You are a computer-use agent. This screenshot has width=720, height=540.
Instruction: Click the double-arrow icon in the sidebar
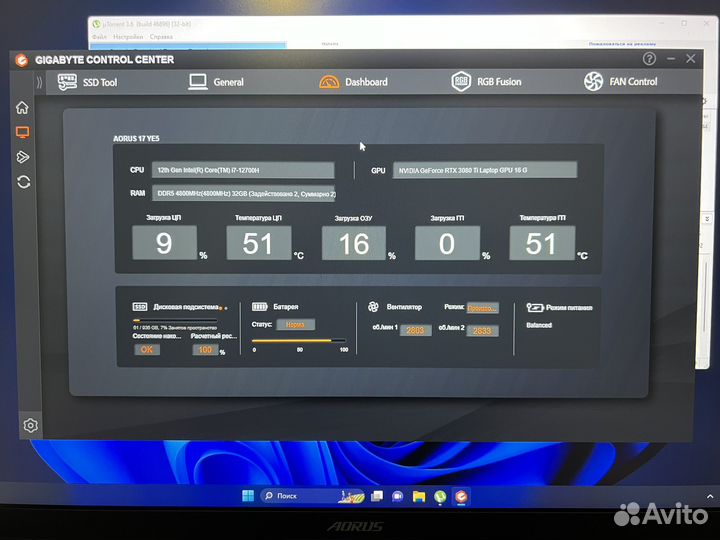pyautogui.click(x=23, y=157)
